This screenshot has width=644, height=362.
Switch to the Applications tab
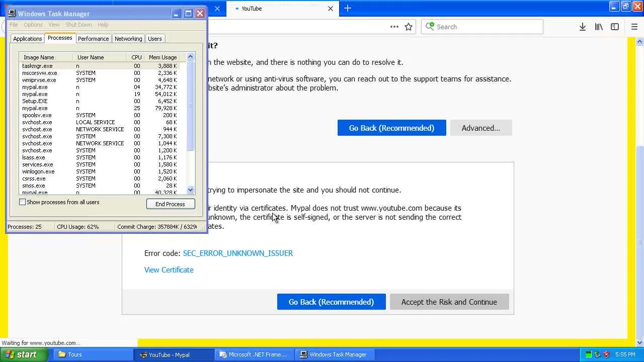click(28, 39)
